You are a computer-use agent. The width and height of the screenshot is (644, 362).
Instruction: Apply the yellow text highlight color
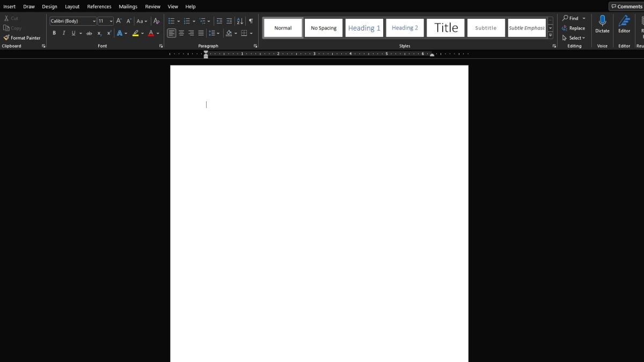tap(135, 33)
